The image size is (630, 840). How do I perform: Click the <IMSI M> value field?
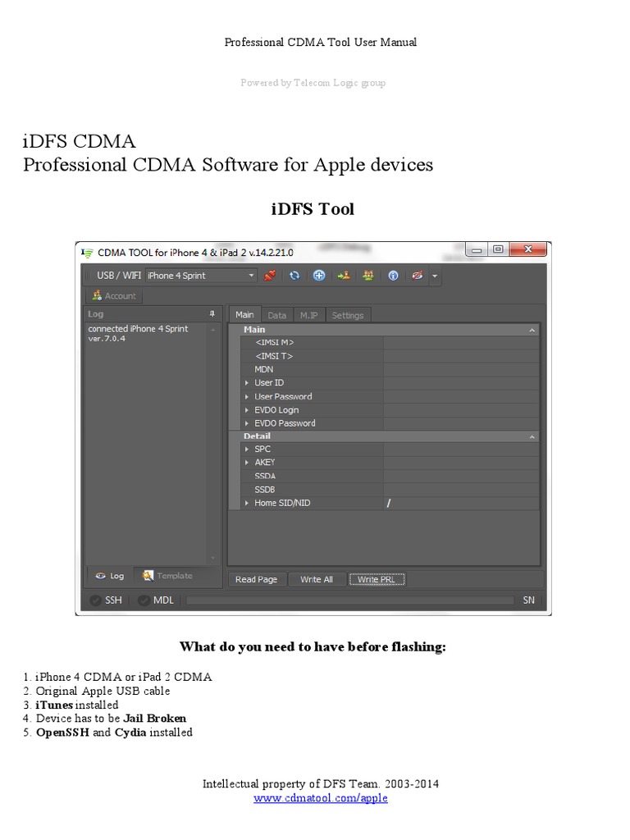461,343
